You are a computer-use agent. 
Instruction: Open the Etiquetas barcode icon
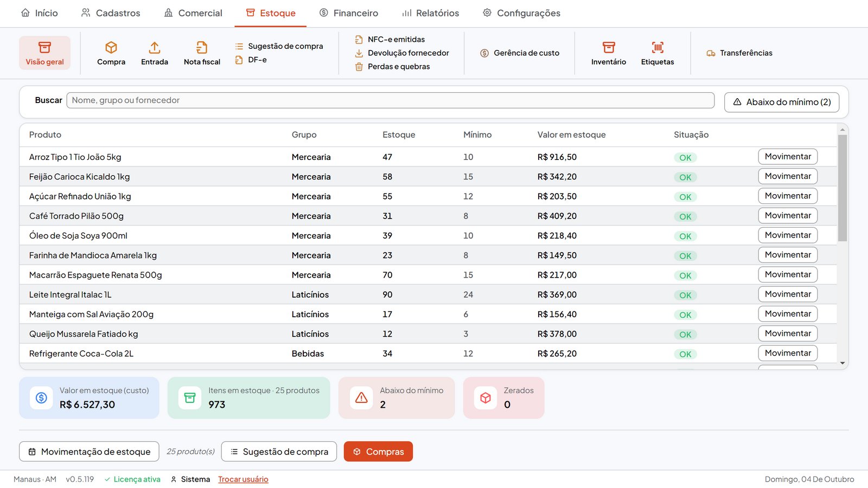point(658,48)
